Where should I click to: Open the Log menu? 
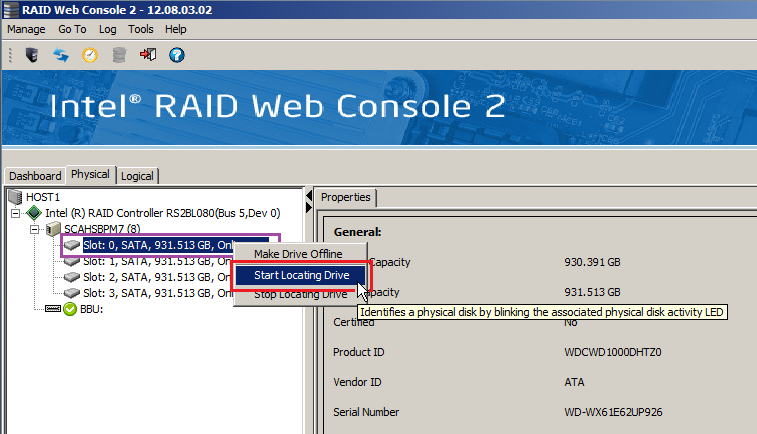(107, 29)
